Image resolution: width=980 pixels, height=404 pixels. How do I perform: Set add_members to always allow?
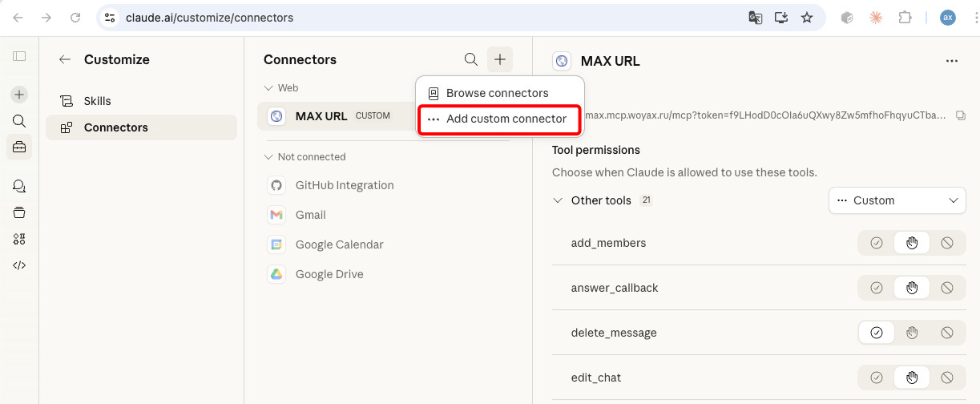pos(877,243)
